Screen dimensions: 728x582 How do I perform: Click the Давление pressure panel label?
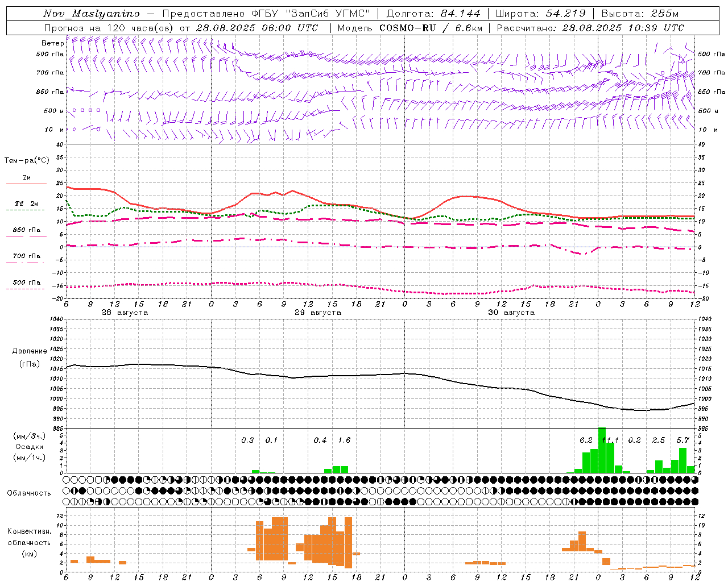click(30, 351)
